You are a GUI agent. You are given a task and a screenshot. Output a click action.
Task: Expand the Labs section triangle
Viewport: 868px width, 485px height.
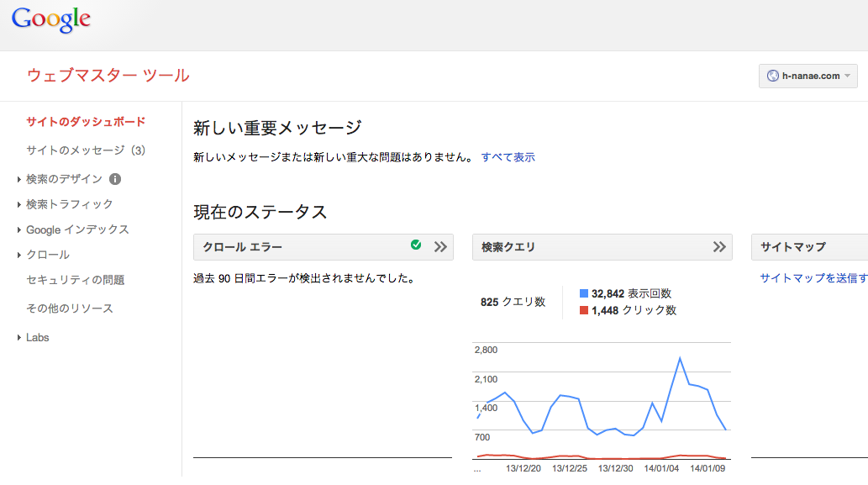[18, 338]
